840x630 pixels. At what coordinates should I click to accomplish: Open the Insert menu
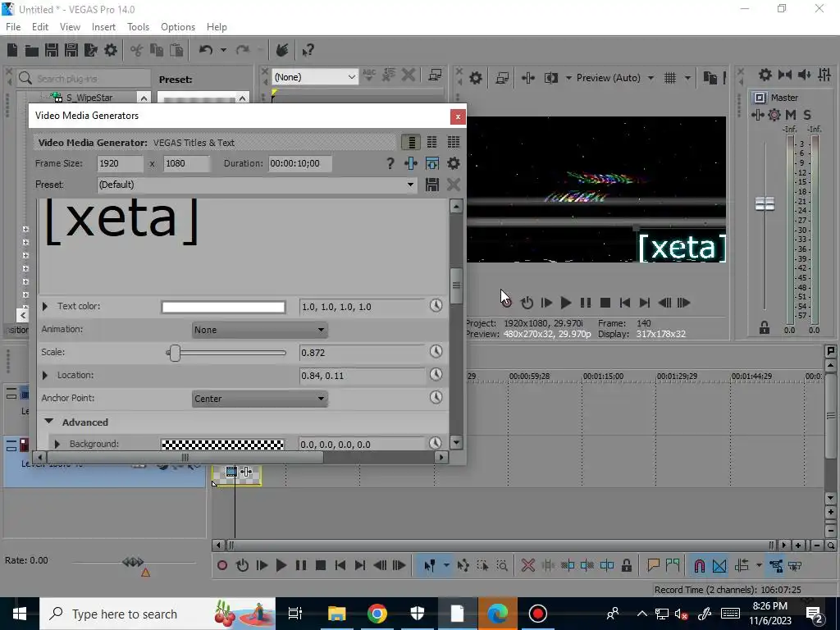103,27
